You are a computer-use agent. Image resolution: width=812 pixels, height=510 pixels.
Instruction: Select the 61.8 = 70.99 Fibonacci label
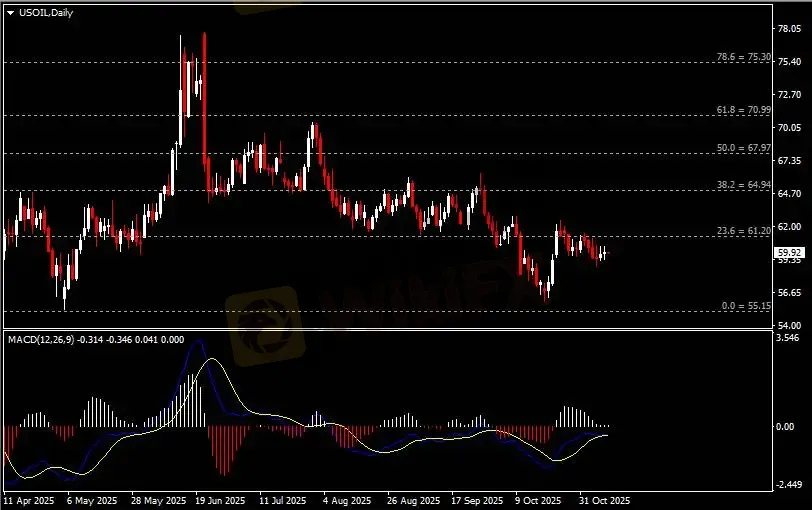click(x=744, y=110)
